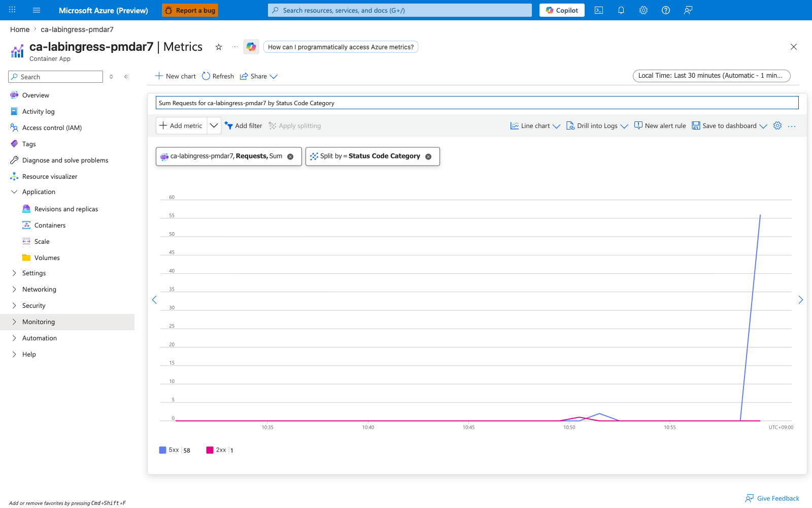The image size is (812, 508).
Task: Remove the Status Code Category split
Action: (x=428, y=156)
